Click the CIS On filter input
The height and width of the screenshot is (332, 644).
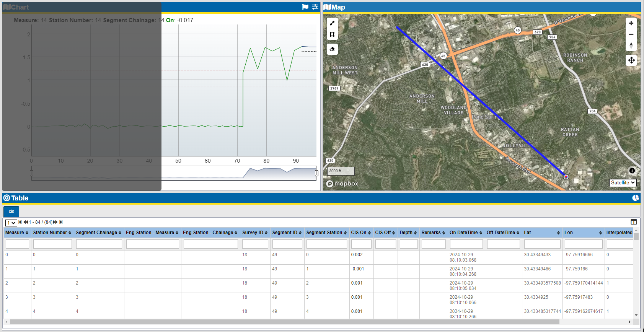(x=361, y=244)
